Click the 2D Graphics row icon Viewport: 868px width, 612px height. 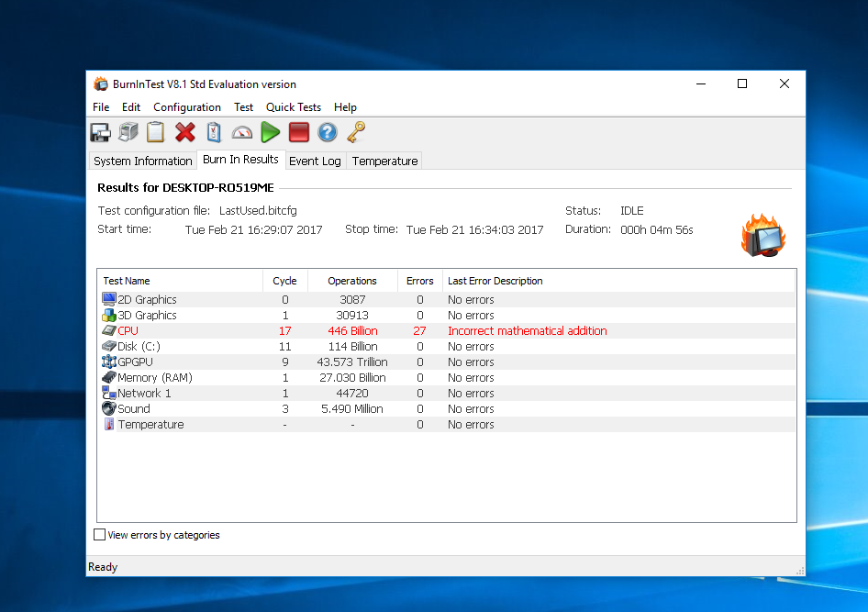click(x=109, y=299)
